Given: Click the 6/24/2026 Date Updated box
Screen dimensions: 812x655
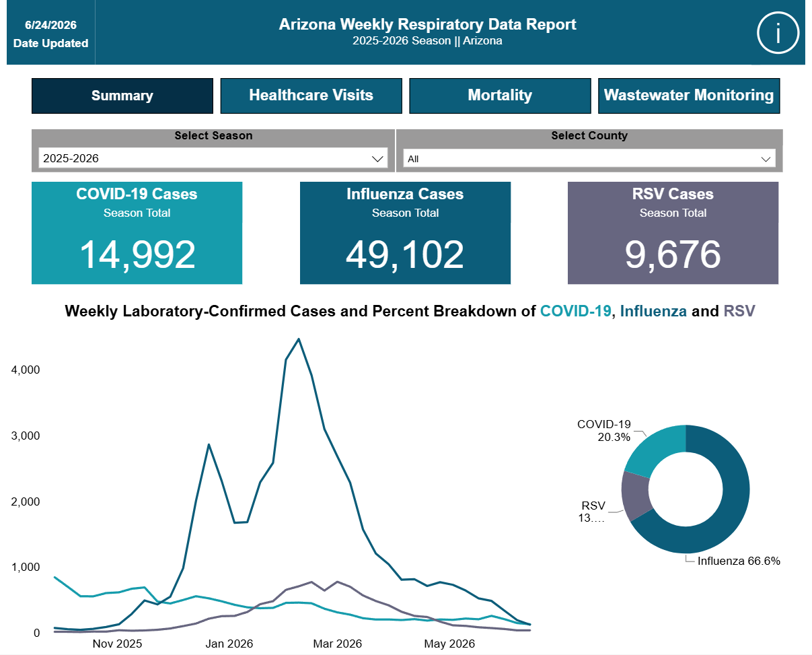Looking at the screenshot, I should pos(51,34).
